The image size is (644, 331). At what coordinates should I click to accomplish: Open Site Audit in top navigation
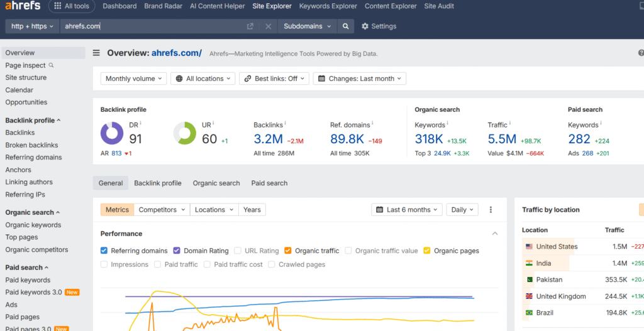click(x=439, y=6)
